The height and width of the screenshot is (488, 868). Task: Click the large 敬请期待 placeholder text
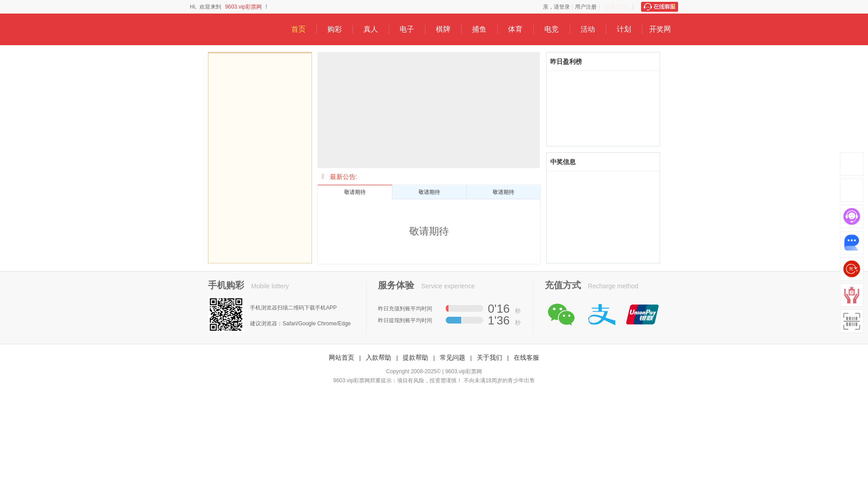429,231
